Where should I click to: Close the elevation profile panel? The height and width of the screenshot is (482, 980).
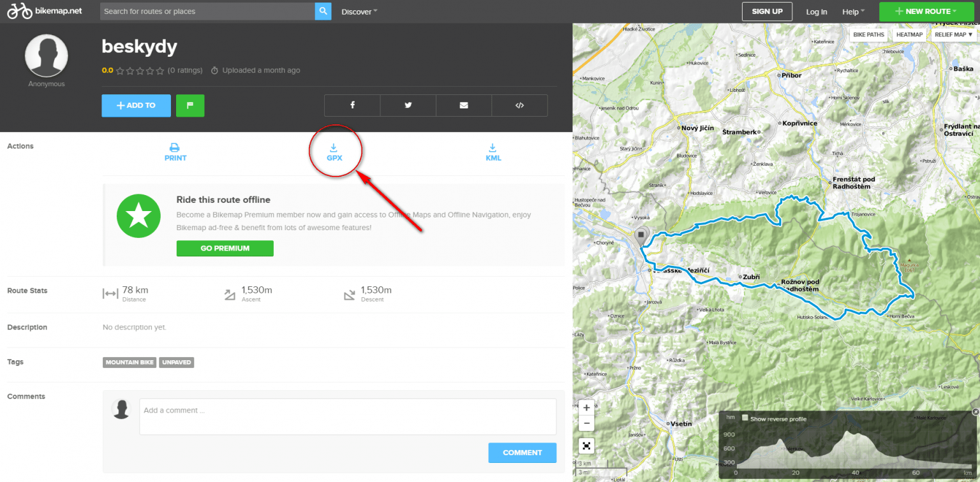click(976, 413)
